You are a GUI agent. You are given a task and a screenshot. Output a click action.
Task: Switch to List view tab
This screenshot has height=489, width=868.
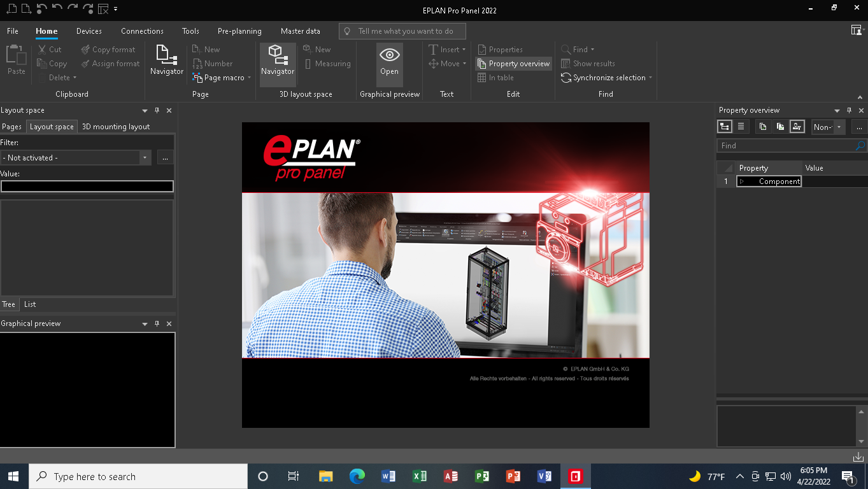[x=30, y=304]
